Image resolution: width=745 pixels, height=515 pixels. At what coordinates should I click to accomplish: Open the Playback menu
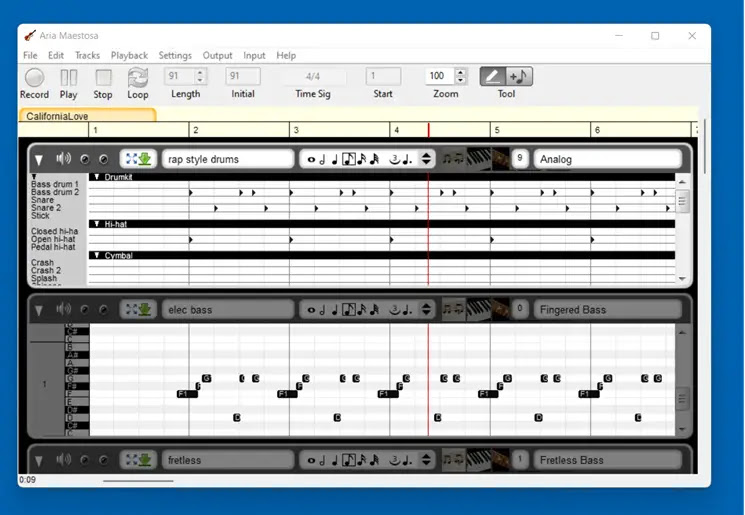click(x=129, y=55)
